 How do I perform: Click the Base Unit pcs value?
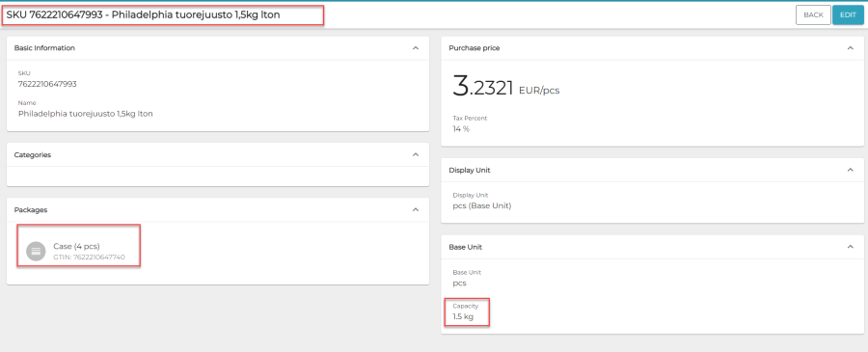[459, 284]
